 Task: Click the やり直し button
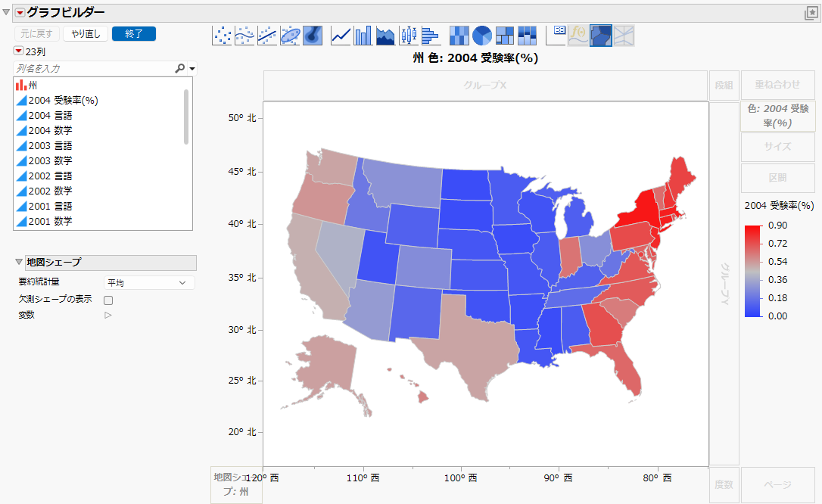click(x=86, y=33)
